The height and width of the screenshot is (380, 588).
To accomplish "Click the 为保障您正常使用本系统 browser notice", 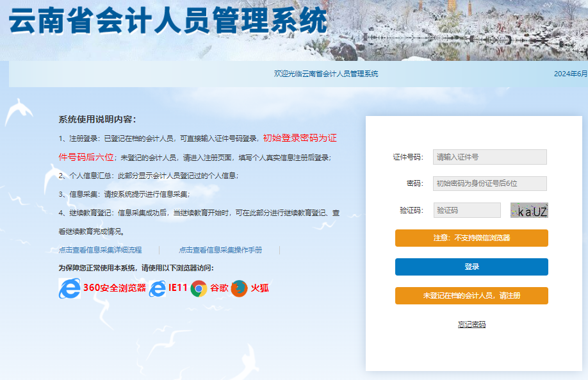I will click(136, 268).
